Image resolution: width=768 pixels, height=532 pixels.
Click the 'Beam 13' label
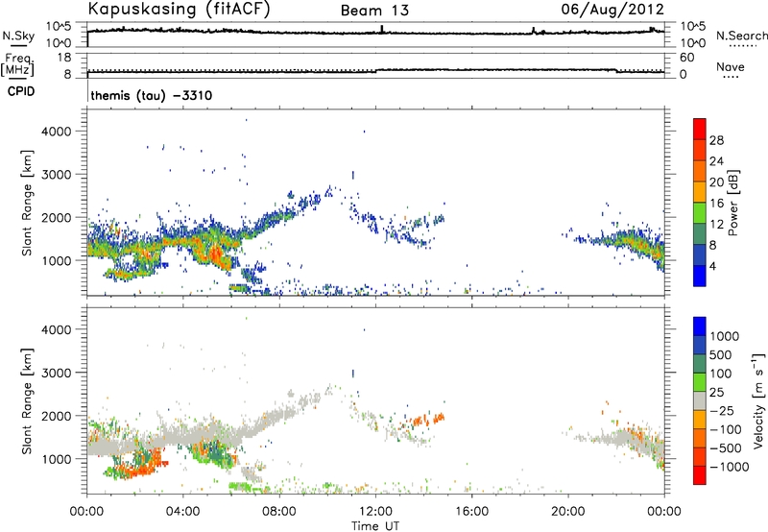(x=374, y=11)
